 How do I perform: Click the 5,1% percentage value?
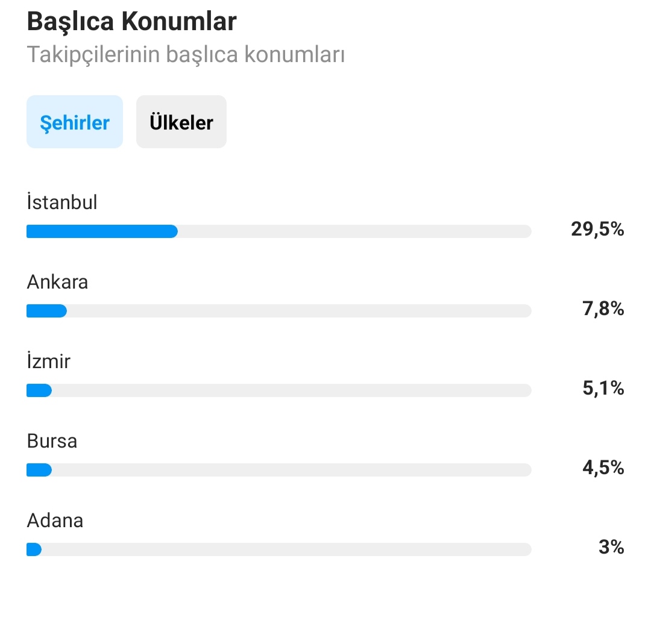(603, 389)
